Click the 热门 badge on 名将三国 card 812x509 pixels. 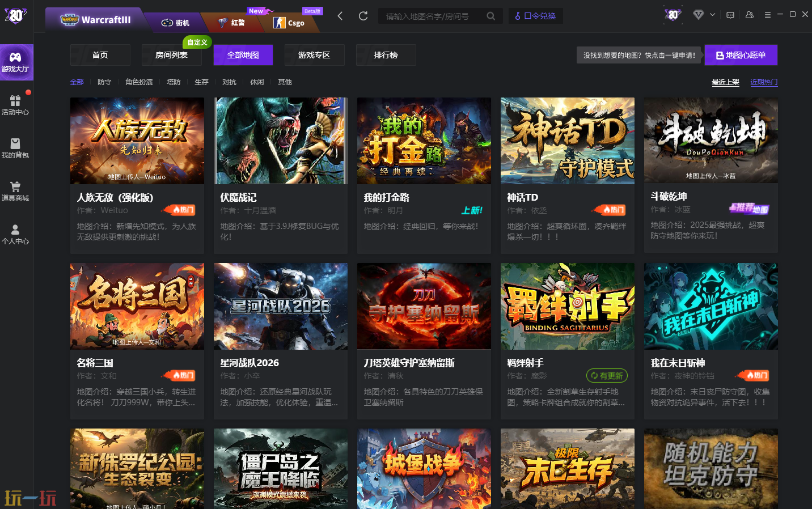[x=179, y=375]
